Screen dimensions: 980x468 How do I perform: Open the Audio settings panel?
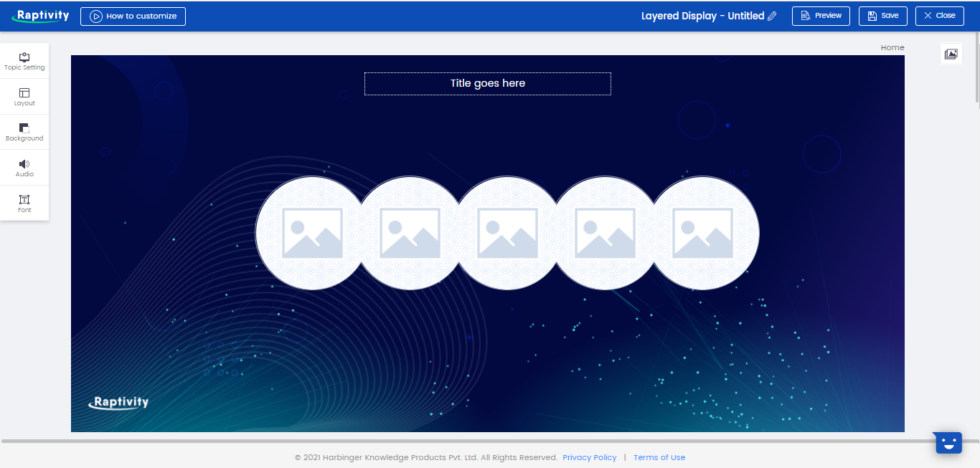[24, 168]
